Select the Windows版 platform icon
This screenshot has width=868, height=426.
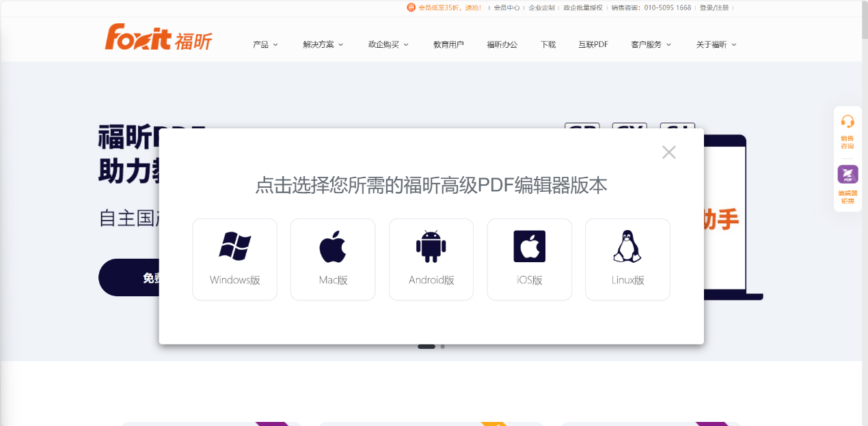(x=234, y=246)
